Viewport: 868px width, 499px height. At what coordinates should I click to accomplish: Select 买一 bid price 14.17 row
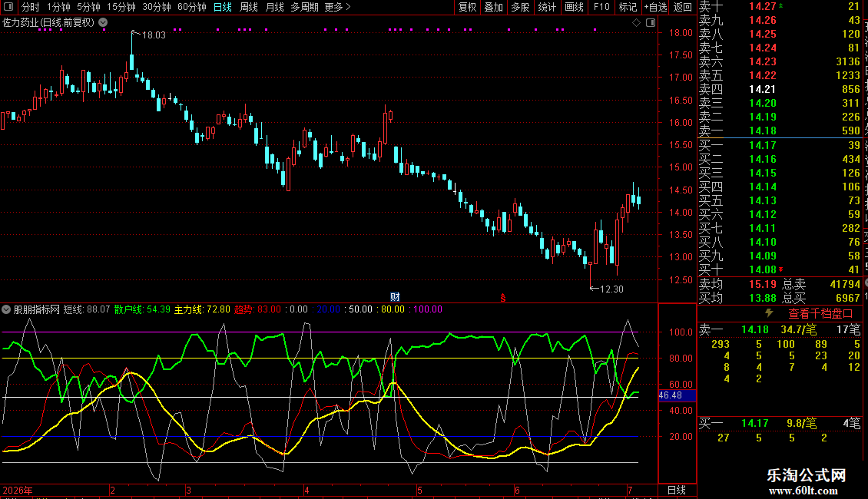click(780, 145)
